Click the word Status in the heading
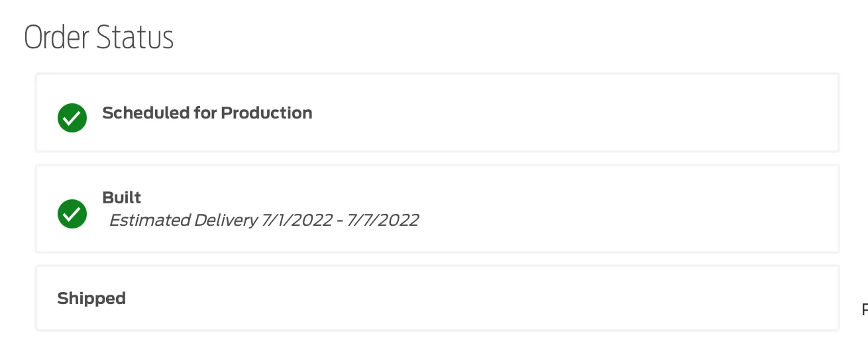Image resolution: width=868 pixels, height=351 pixels. pos(136,38)
